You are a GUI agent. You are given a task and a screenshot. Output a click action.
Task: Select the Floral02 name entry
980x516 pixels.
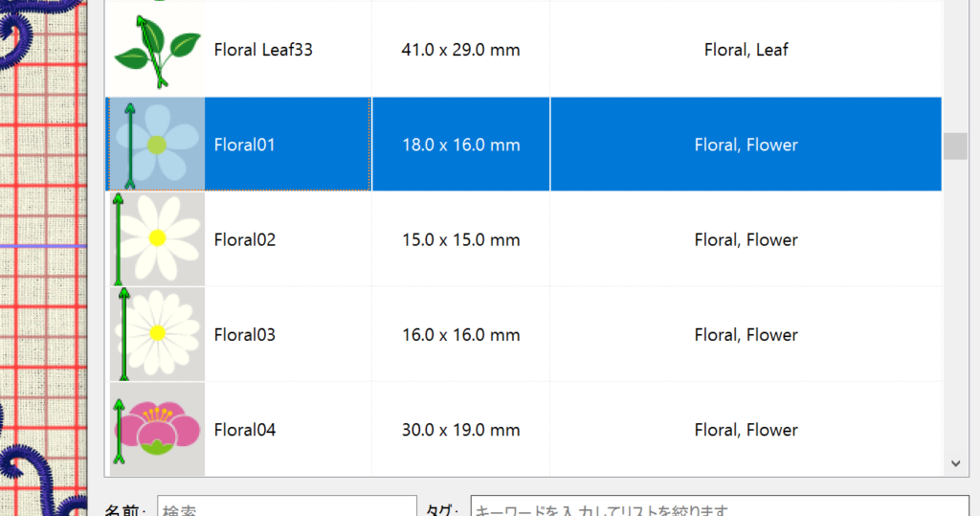(245, 240)
